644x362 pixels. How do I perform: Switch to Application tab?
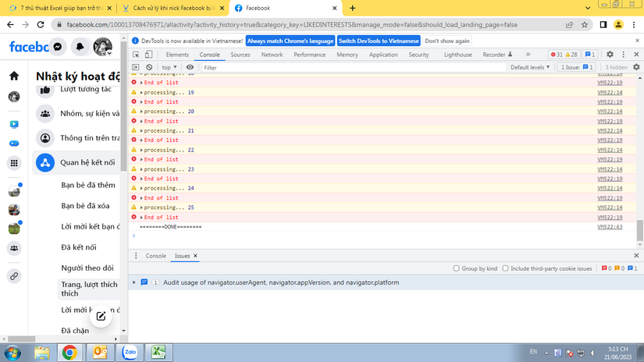tap(383, 55)
